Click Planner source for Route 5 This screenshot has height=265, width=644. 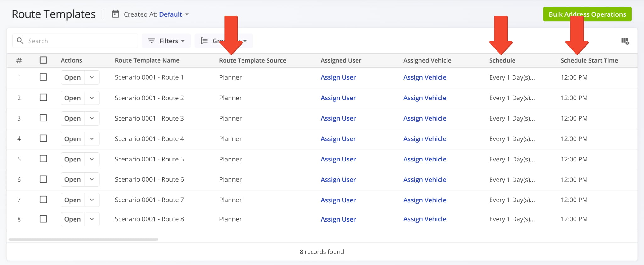[x=230, y=159]
